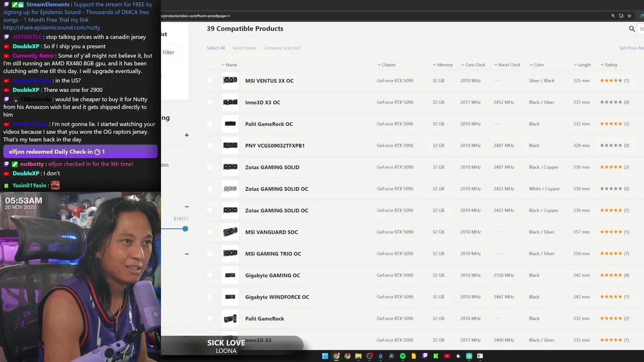Sort by the Boost Clock column header
The image size is (644, 362).
click(x=507, y=65)
